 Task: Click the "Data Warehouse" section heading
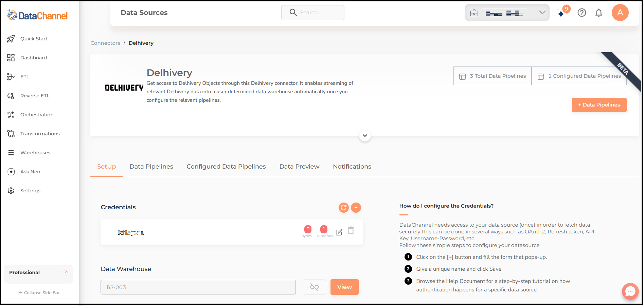pos(126,269)
